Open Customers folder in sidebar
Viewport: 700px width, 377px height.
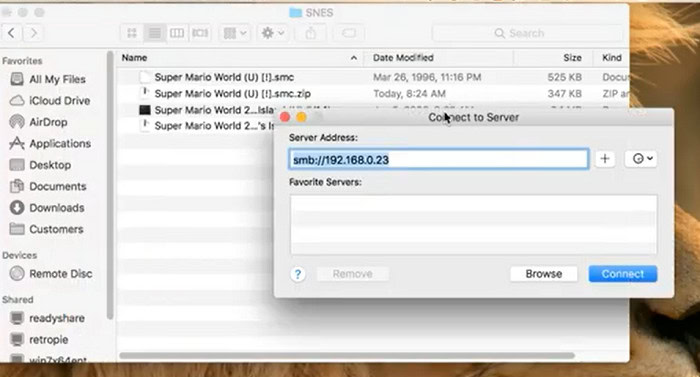pyautogui.click(x=56, y=230)
